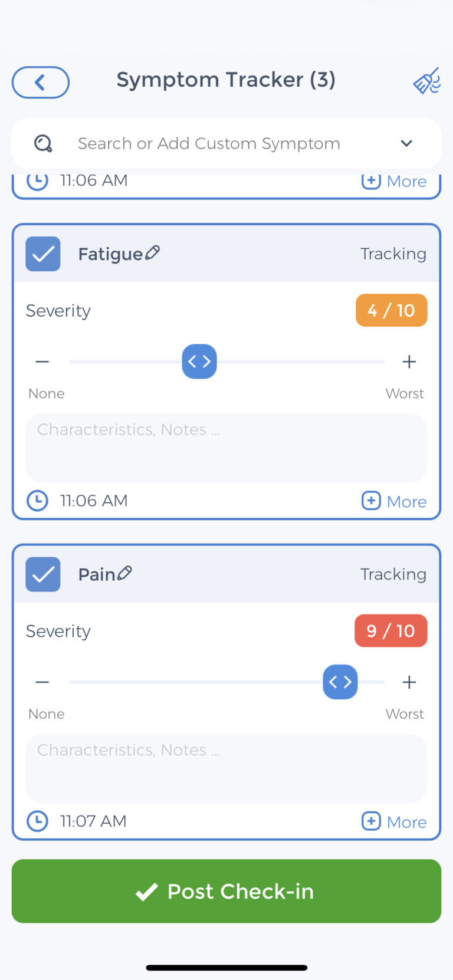Click the pencil edit icon beside Pain
Screen dimensions: 453x980
coord(124,573)
